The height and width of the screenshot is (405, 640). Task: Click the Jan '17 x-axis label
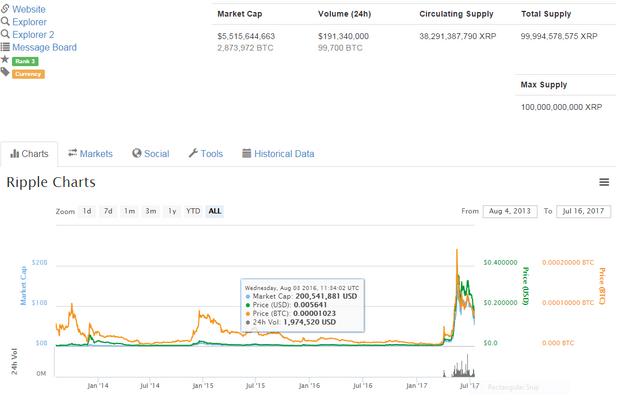(x=417, y=385)
